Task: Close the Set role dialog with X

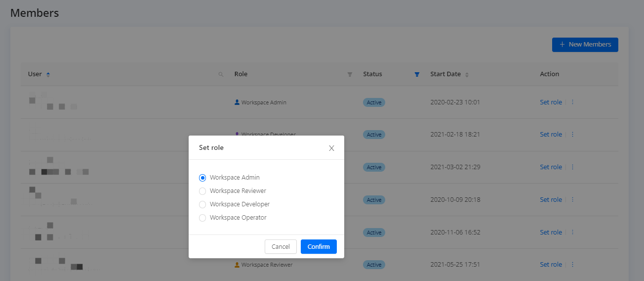Action: 331,148
